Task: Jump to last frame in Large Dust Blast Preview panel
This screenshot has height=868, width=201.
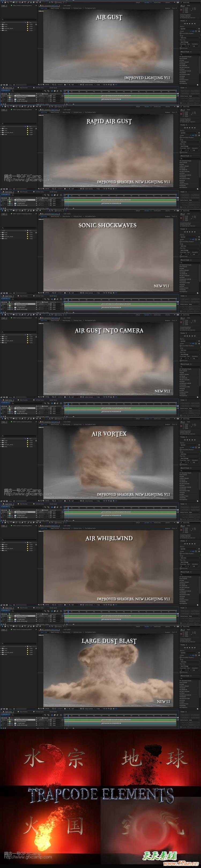Action: 195,647
